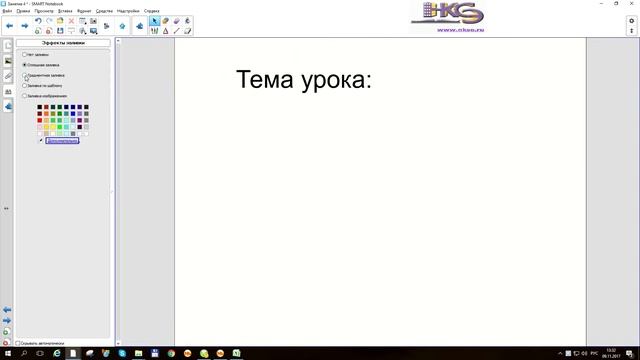Select the Solid fill radio option
This screenshot has height=360, width=640.
pos(24,65)
